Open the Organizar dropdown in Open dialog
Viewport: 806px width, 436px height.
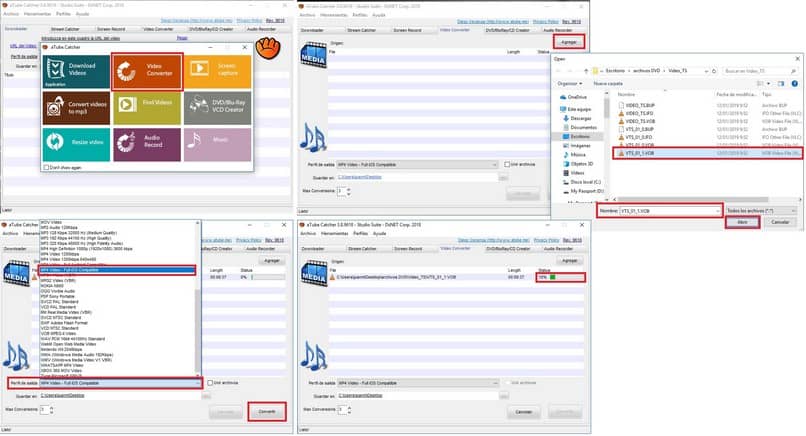(x=570, y=83)
